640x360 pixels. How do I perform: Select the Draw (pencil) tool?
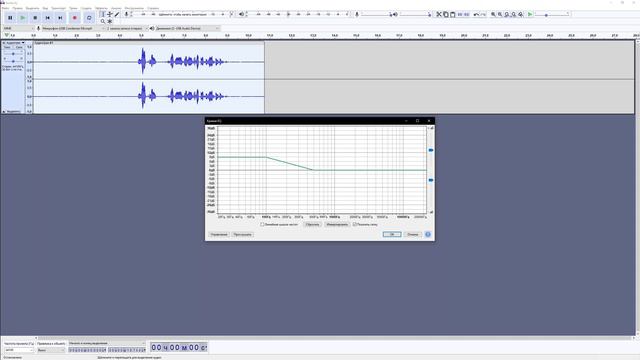(117, 14)
